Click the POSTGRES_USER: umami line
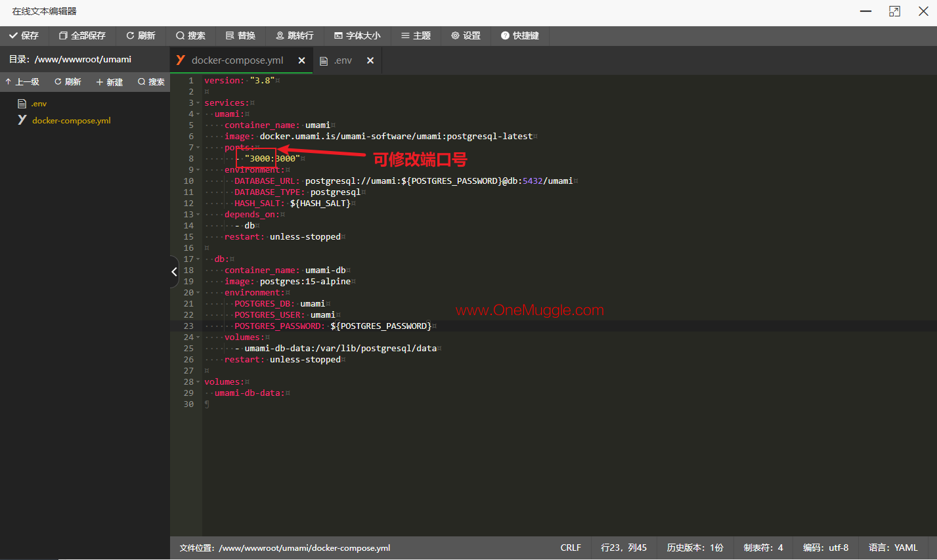The height and width of the screenshot is (560, 937). point(285,315)
